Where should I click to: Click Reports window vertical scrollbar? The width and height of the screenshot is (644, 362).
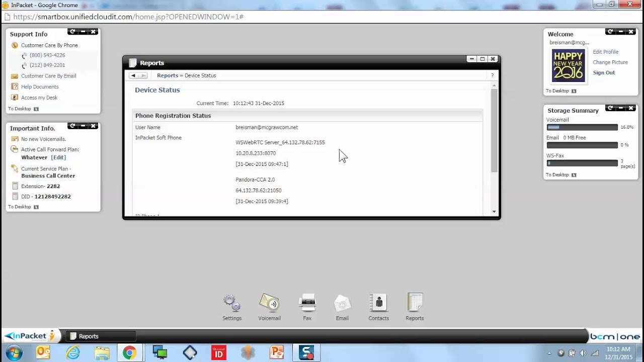[x=494, y=131]
